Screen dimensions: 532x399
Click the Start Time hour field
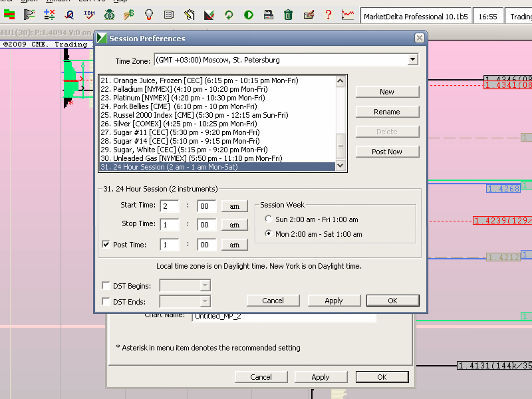coord(170,207)
